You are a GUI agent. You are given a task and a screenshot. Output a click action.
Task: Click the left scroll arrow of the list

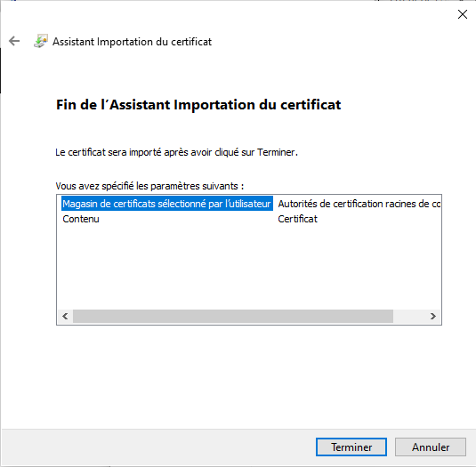(65, 316)
